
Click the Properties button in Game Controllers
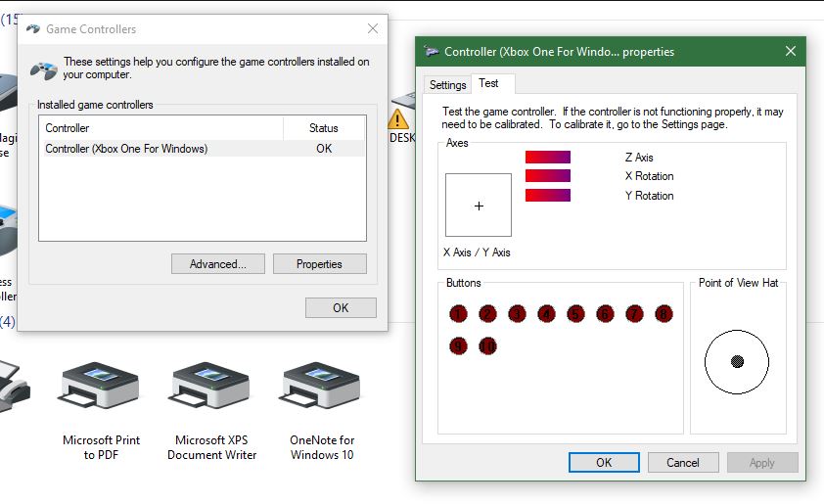click(x=319, y=264)
